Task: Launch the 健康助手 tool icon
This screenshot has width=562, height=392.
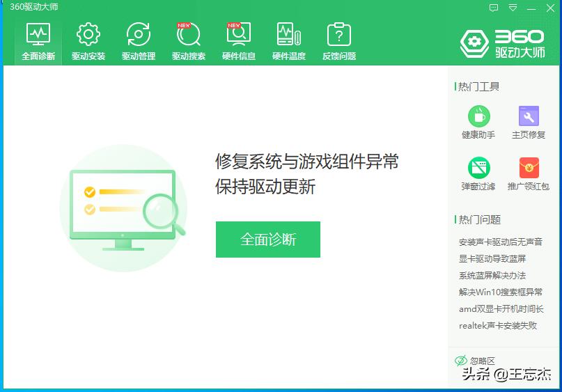Action: pyautogui.click(x=479, y=116)
